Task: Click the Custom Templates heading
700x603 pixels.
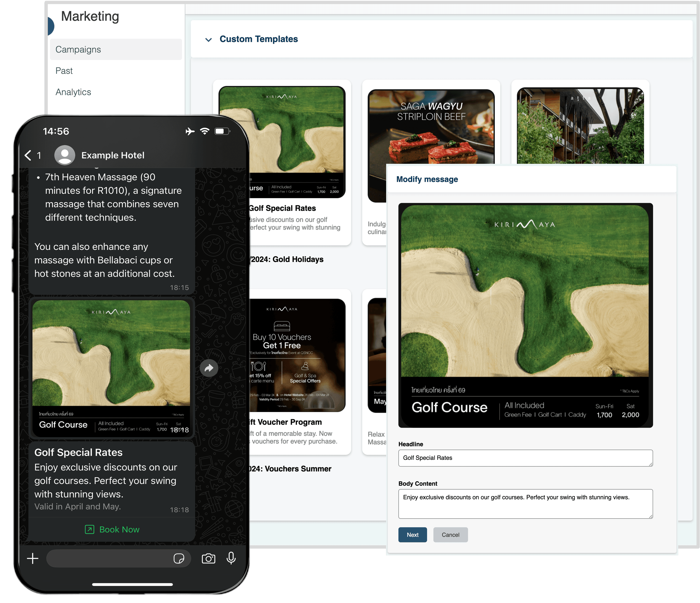Action: 258,39
